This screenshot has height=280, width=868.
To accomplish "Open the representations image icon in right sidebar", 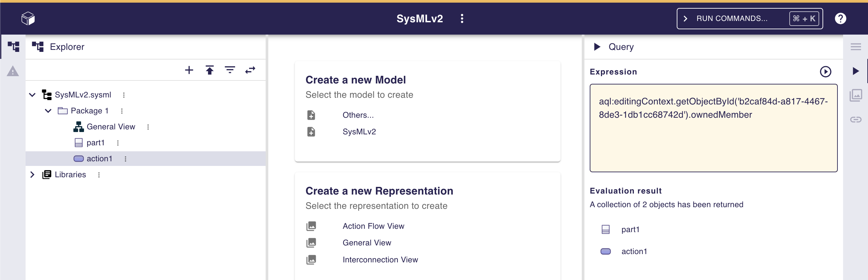I will [x=855, y=95].
